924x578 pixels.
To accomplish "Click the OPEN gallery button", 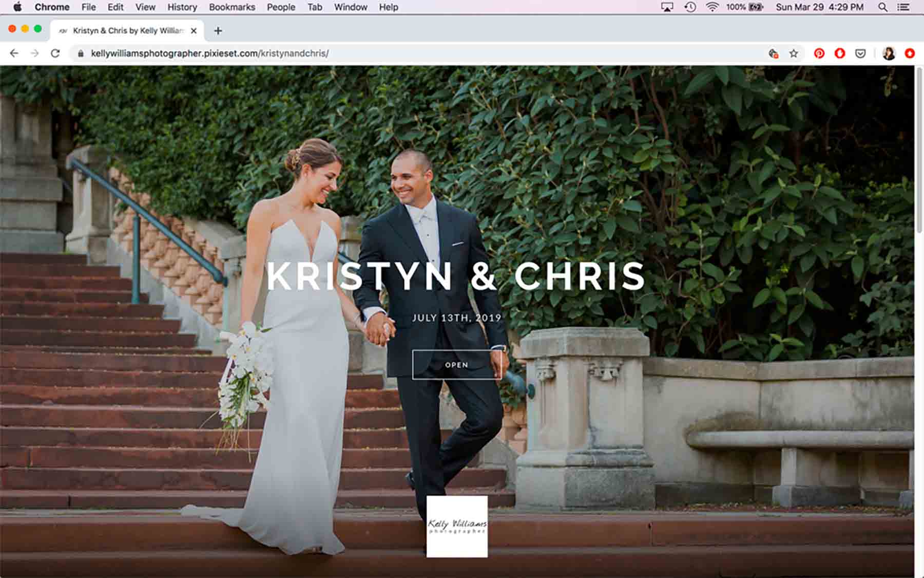I will pyautogui.click(x=456, y=365).
